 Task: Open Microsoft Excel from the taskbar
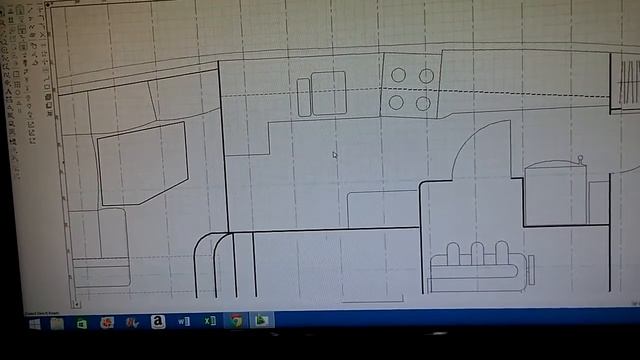click(210, 321)
